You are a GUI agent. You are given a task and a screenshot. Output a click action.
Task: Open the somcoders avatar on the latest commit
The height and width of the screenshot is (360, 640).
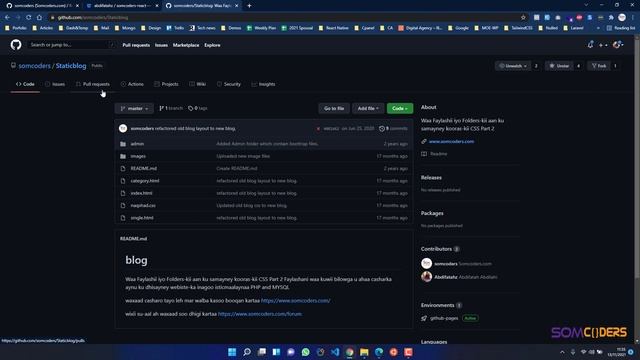point(123,129)
